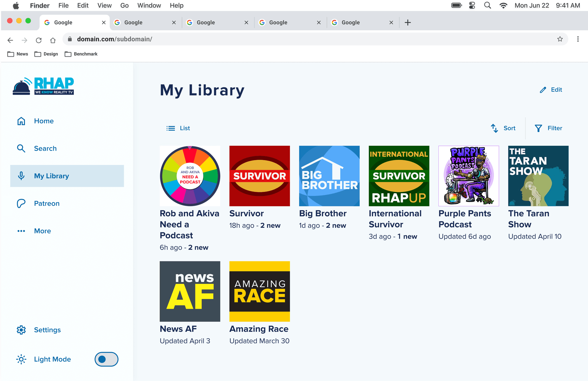588x381 pixels.
Task: Open the Edit menu in the menu bar
Action: [83, 5]
